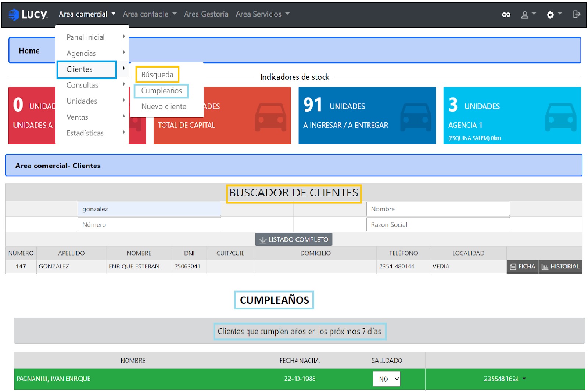Expand phone 2355481624 dropdown caret

(524, 379)
